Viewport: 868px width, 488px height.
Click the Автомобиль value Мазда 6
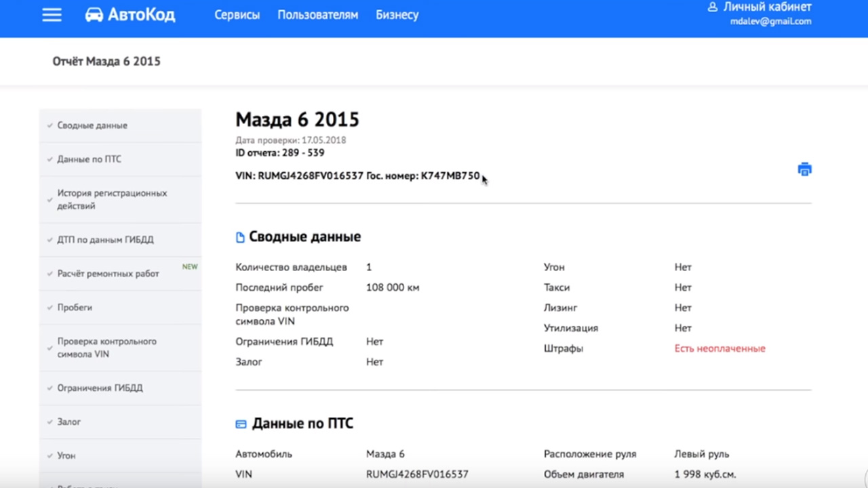tap(385, 454)
